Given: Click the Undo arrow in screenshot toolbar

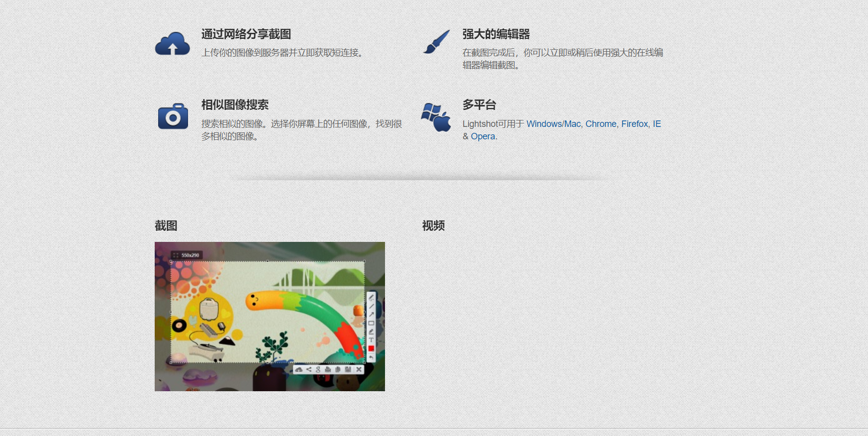Looking at the screenshot, I should click(x=371, y=357).
